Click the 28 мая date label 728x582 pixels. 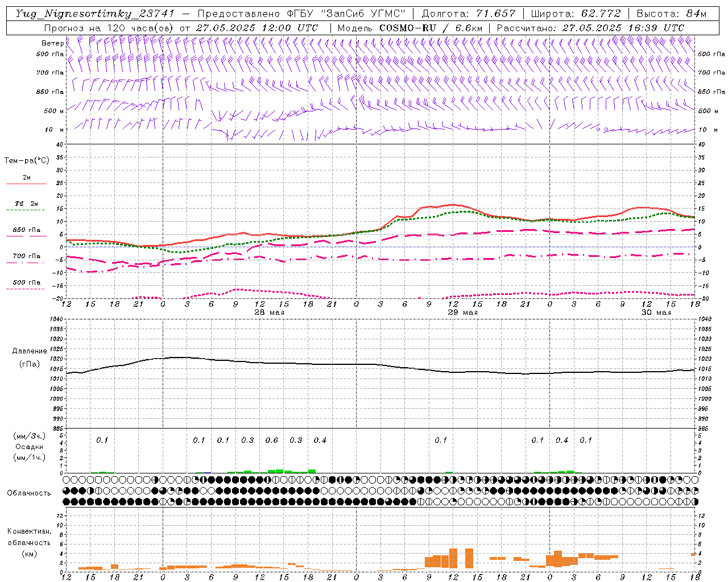(x=269, y=313)
